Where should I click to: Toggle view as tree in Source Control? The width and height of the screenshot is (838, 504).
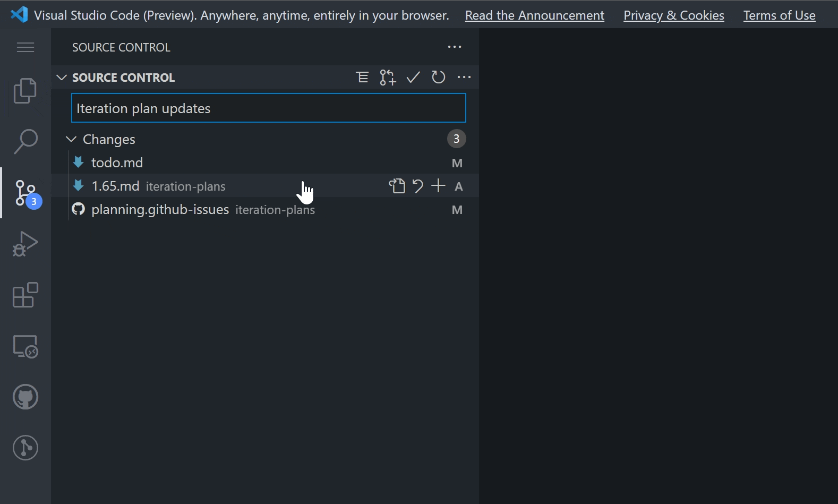[x=362, y=78]
